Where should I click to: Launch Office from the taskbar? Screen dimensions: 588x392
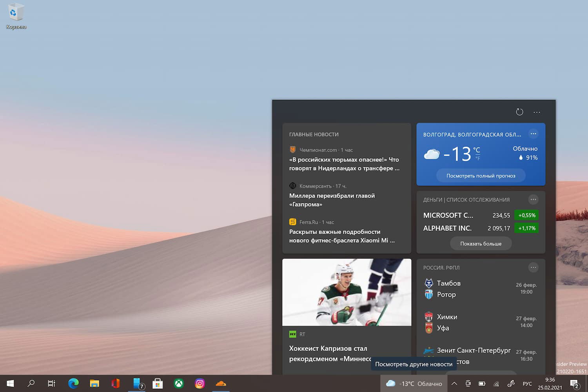click(x=116, y=383)
